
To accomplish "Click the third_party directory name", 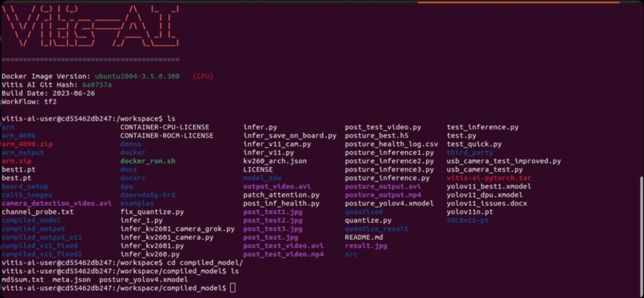I will pyautogui.click(x=470, y=153).
